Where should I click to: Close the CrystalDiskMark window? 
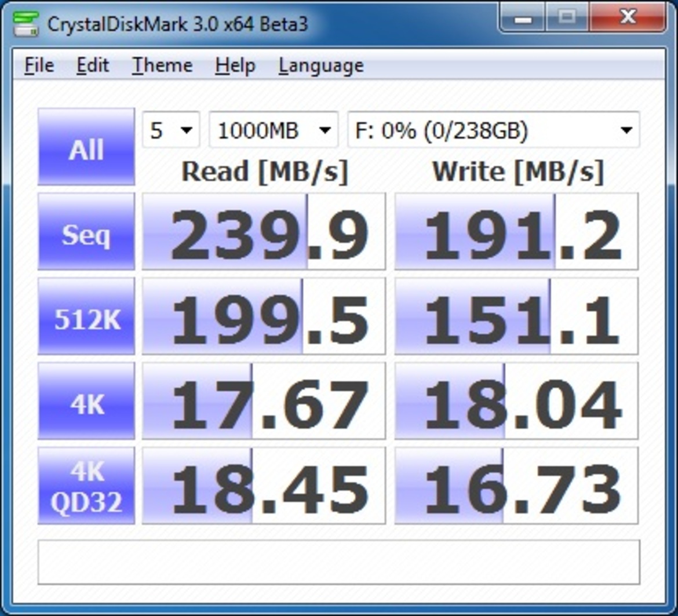point(627,18)
